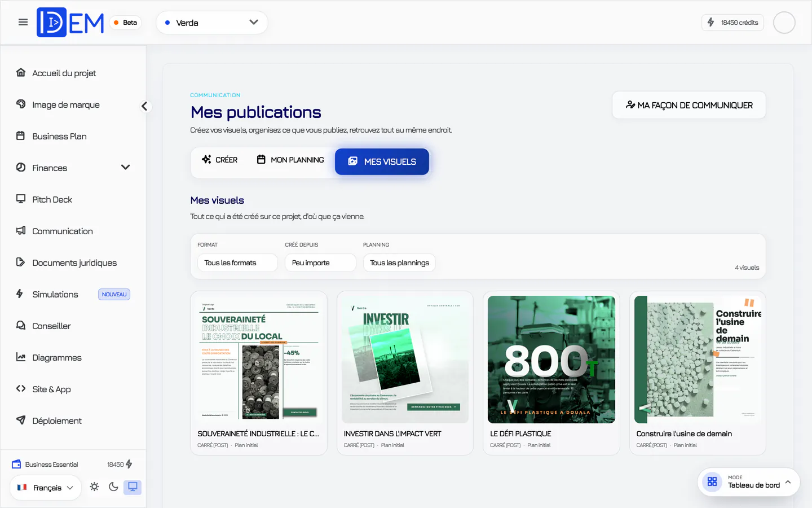Click the Beta badge
The image size is (812, 508).
125,23
